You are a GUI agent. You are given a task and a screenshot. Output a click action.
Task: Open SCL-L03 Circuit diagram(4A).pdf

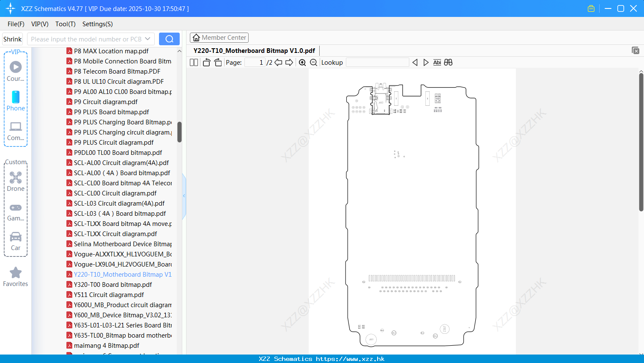tap(119, 203)
